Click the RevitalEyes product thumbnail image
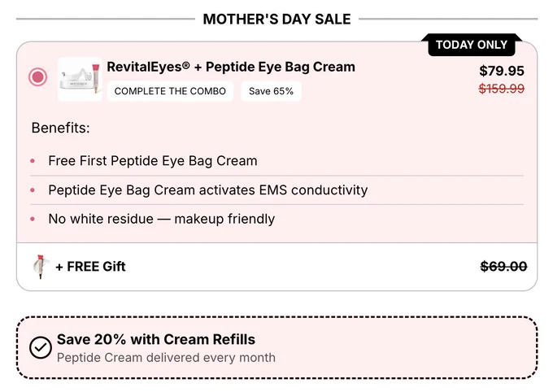Screen dimensions: 553x392 (x=80, y=79)
